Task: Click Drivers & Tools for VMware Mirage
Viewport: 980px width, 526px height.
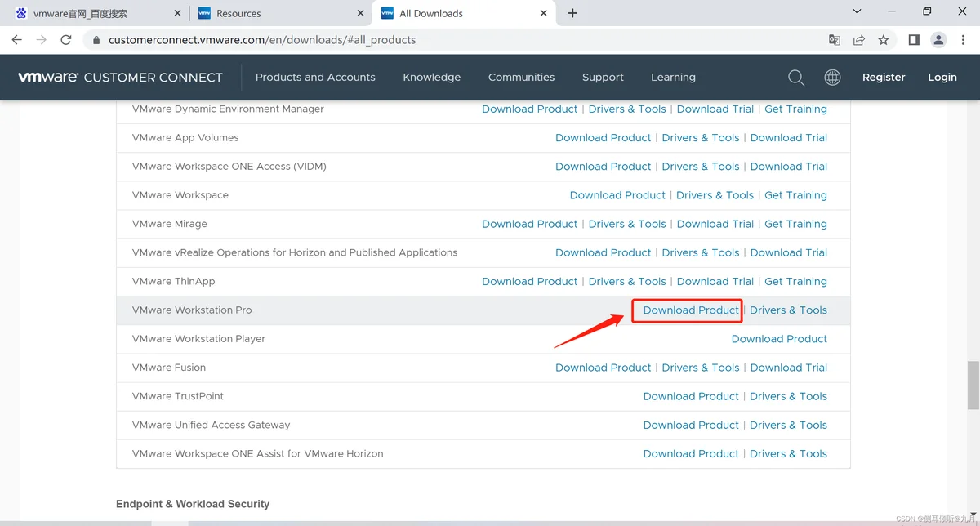Action: click(x=627, y=224)
